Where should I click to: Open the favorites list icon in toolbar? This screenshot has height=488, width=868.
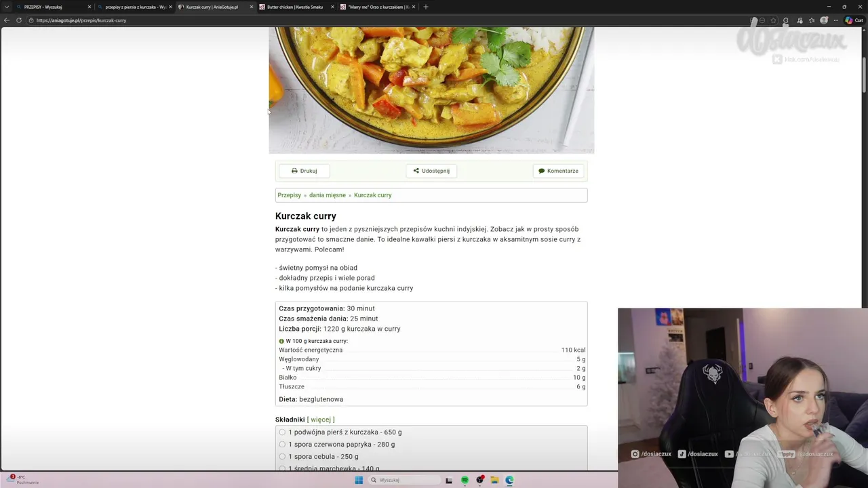812,20
